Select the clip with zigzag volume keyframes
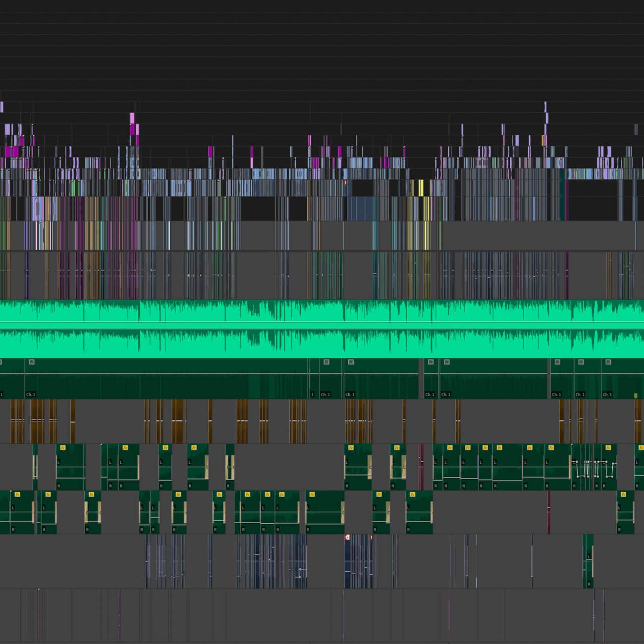Viewport: 644px width, 644px height. coord(593,468)
